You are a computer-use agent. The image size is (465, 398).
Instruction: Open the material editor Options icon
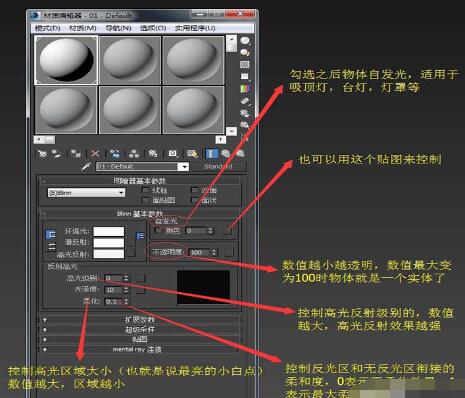245,113
